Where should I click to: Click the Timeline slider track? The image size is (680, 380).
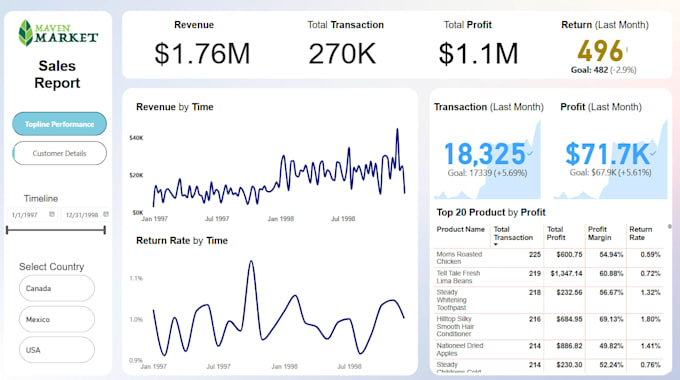pos(56,230)
